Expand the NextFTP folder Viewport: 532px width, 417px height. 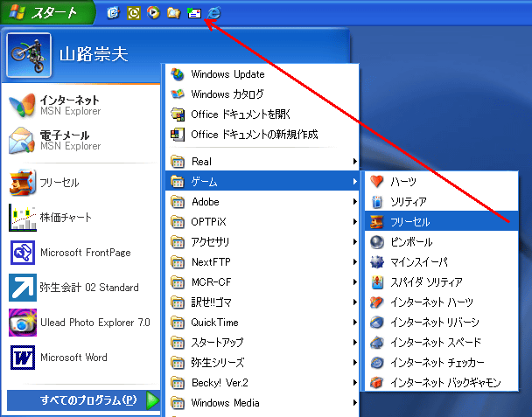pyautogui.click(x=262, y=261)
